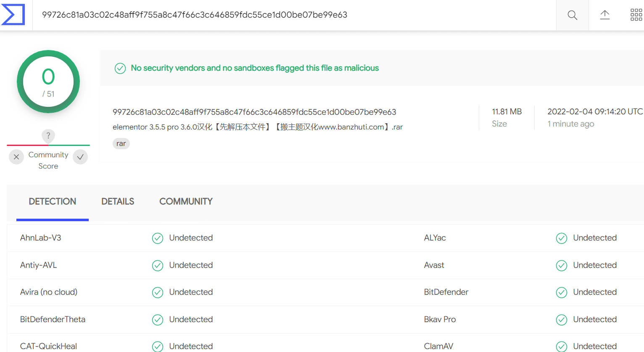Select the DETECTION tab
Viewport: 644px width, 352px height.
tap(53, 201)
